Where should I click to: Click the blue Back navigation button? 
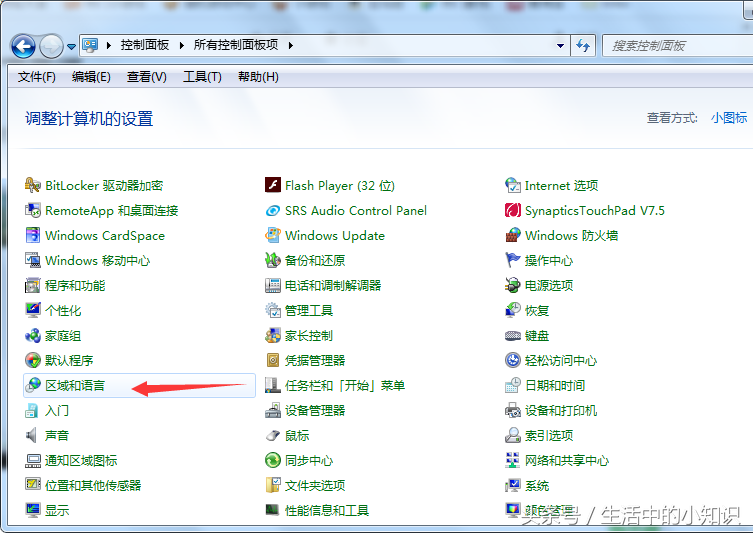click(23, 47)
